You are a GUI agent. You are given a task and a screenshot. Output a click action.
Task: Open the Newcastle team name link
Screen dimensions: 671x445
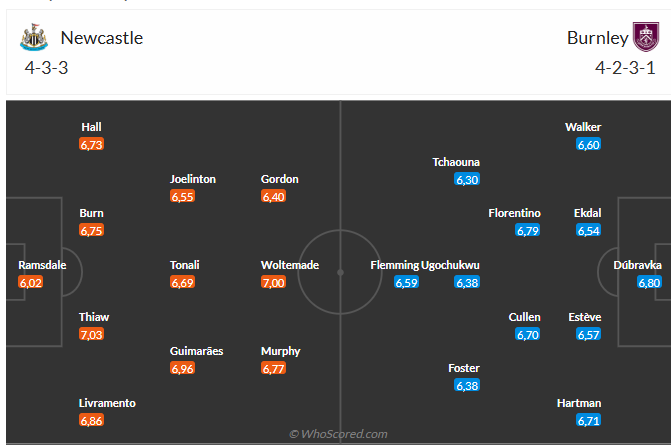tap(101, 38)
